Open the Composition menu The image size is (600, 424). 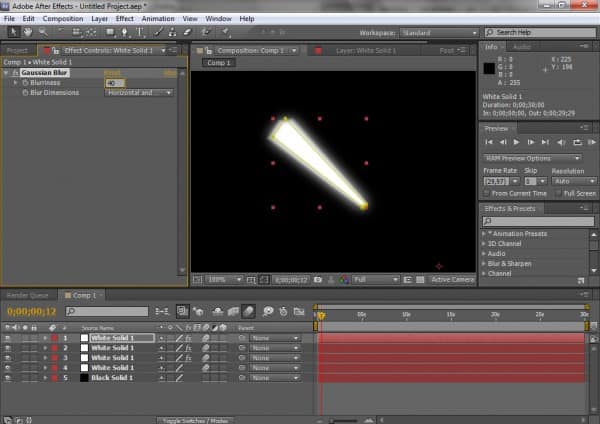coord(63,18)
